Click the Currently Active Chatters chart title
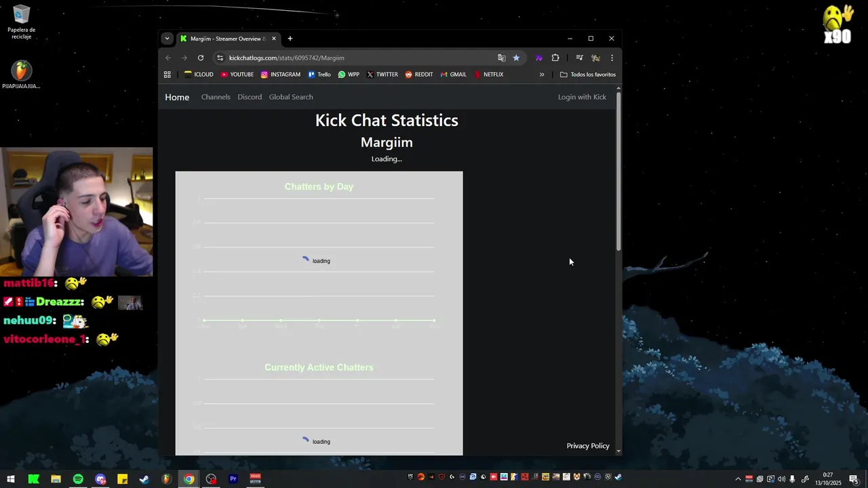This screenshot has width=868, height=488. (319, 367)
